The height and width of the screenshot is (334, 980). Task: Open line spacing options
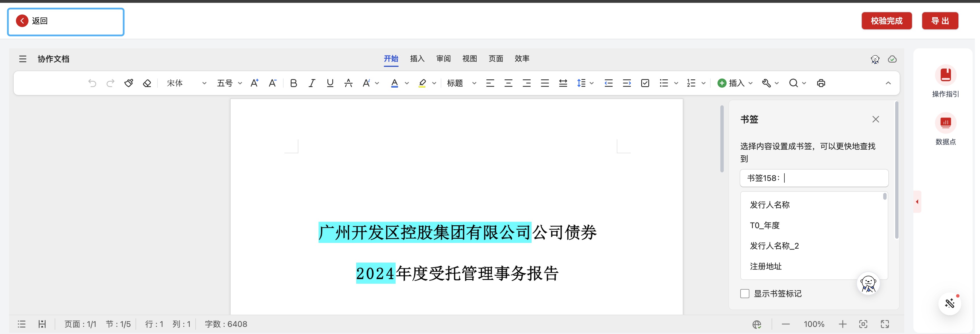(581, 83)
